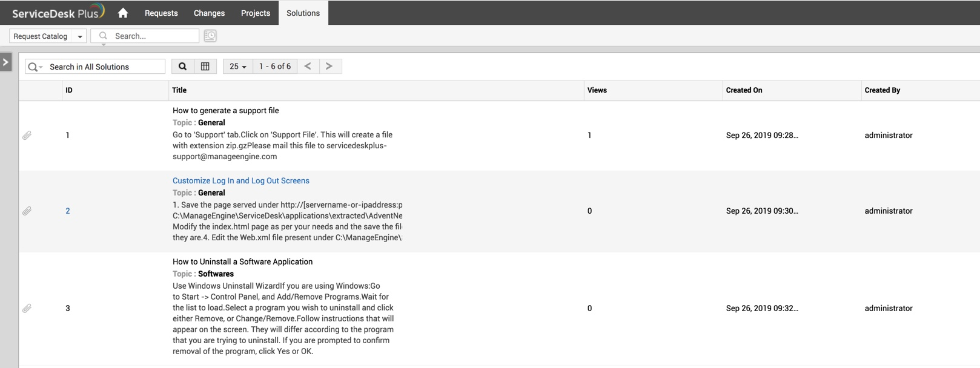Open the quick actions icon beside search

point(210,36)
